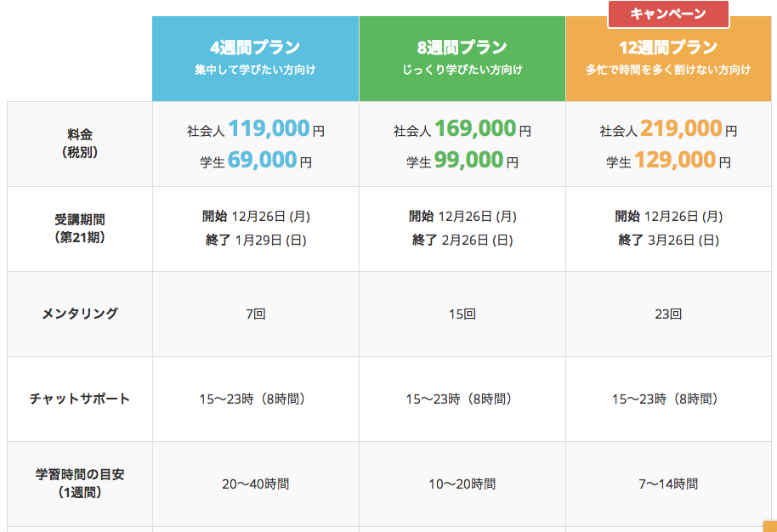Click the チャットサポート row label
The image size is (777, 532).
coord(80,399)
